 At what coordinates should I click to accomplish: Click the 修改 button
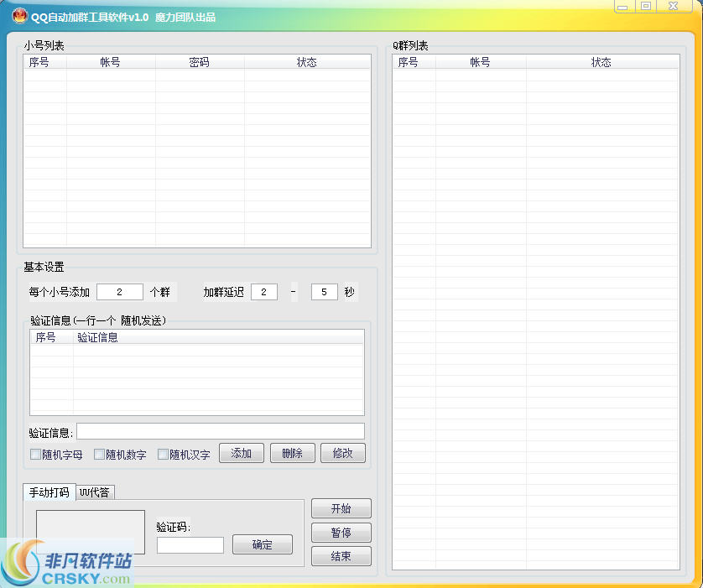tap(341, 452)
